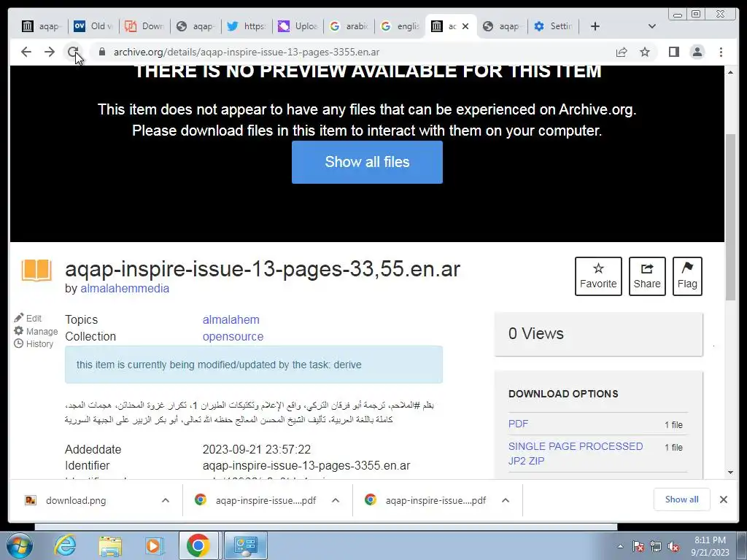Edit the item metadata
This screenshot has width=747, height=560.
(28, 318)
